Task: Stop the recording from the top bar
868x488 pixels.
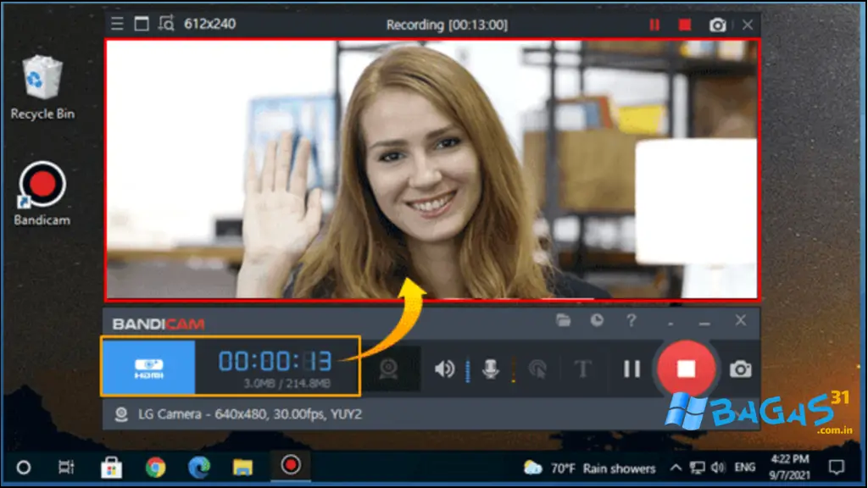Action: pos(684,25)
